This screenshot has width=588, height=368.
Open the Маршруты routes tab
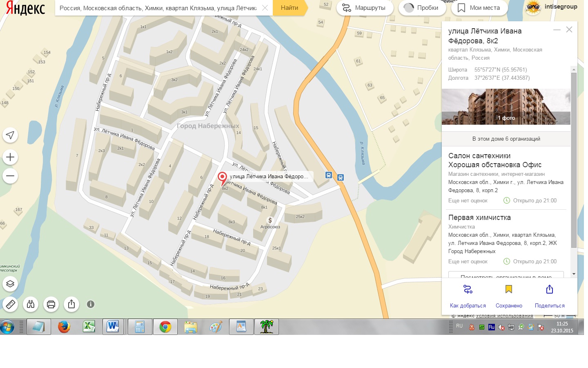click(365, 8)
